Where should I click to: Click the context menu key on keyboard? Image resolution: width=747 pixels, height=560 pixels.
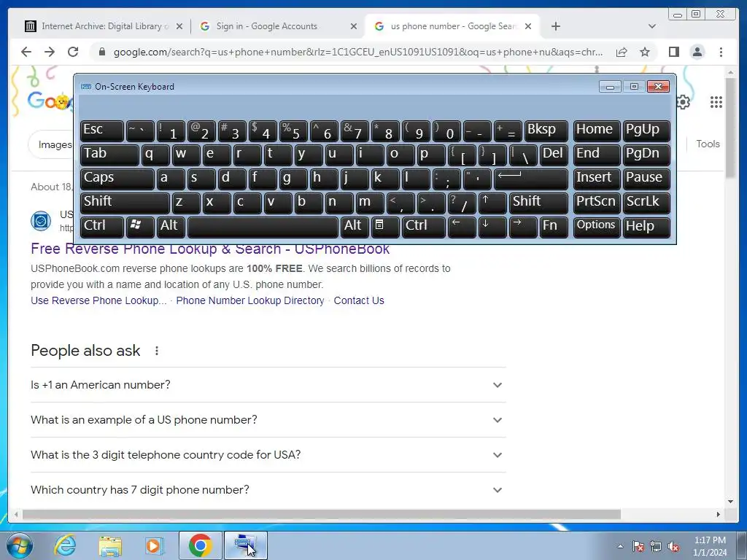[x=385, y=227]
